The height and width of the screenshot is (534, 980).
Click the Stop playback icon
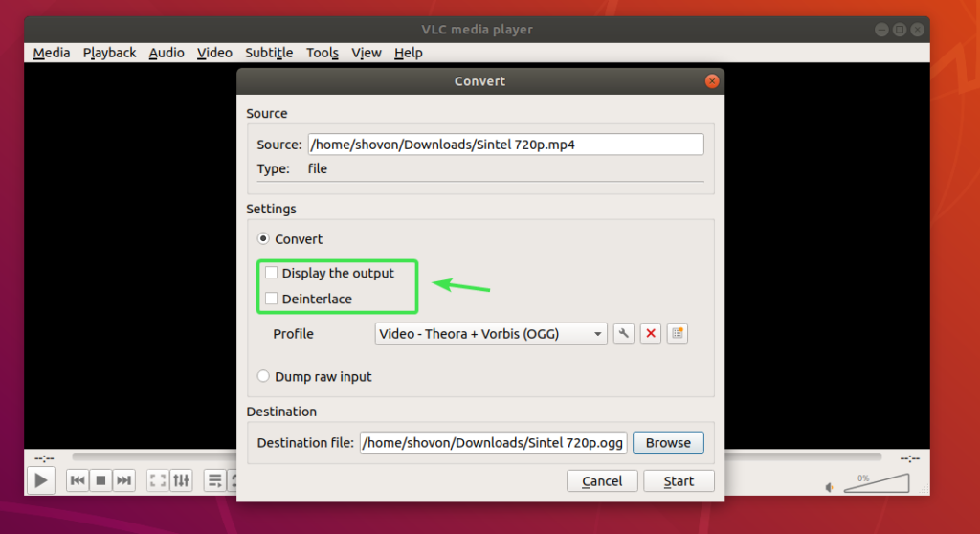pos(100,480)
